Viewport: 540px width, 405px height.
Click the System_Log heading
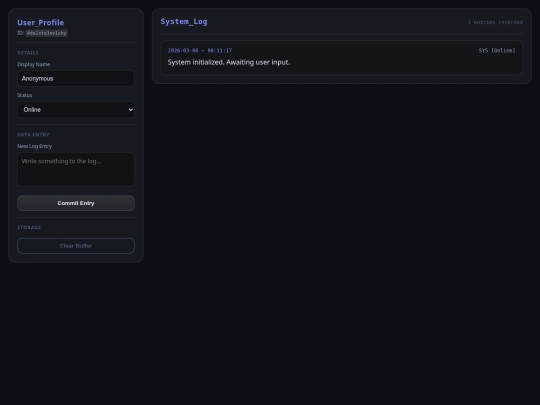pos(184,21)
